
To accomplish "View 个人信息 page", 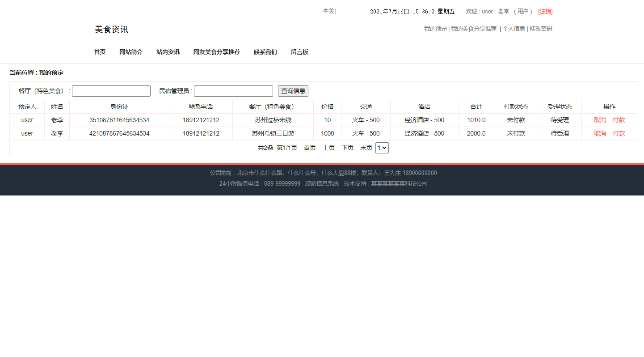I will tap(514, 29).
